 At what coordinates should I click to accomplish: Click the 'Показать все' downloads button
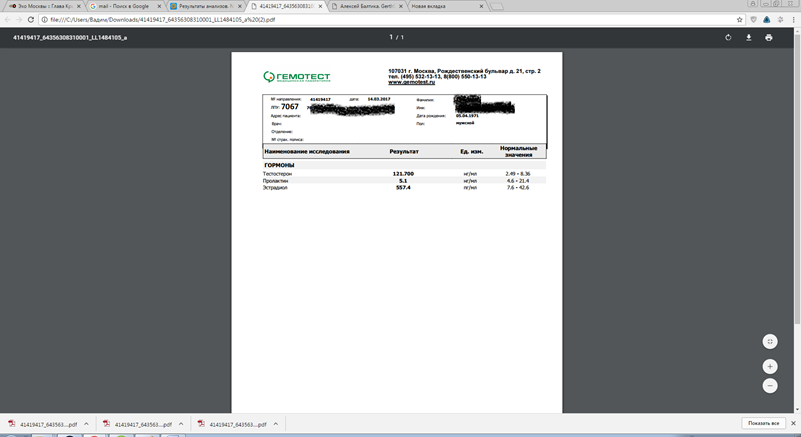tap(761, 424)
